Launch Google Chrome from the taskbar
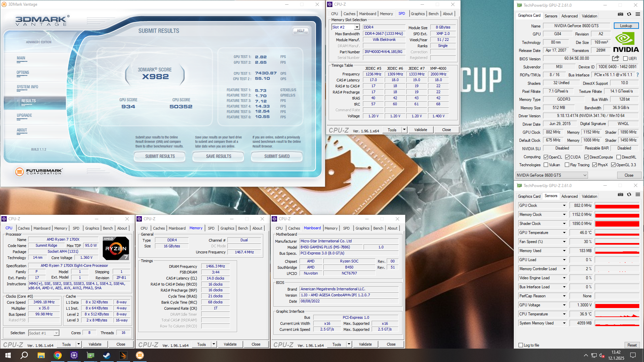The image size is (644, 362). (58, 355)
